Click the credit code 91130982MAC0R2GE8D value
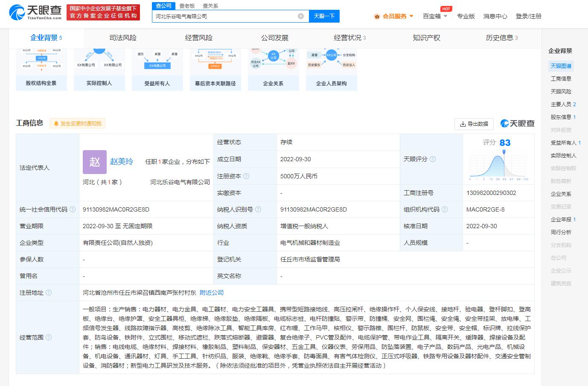588x386 pixels. (x=116, y=209)
